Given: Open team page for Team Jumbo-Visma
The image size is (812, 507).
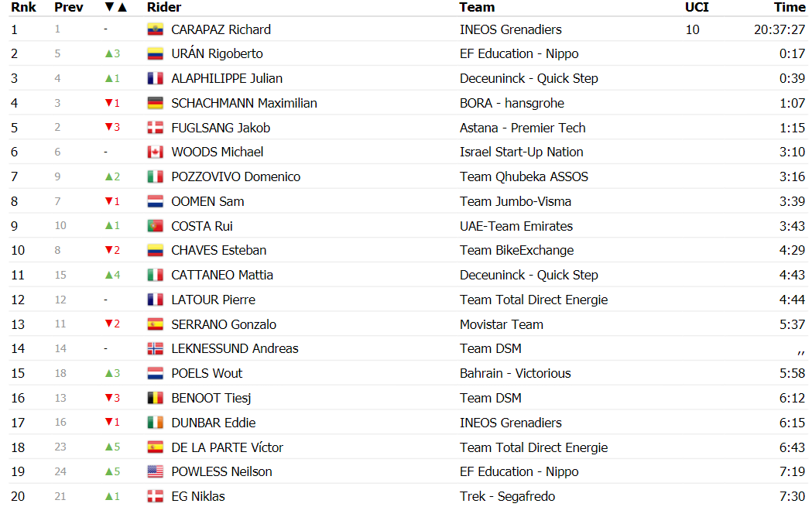Looking at the screenshot, I should [516, 201].
